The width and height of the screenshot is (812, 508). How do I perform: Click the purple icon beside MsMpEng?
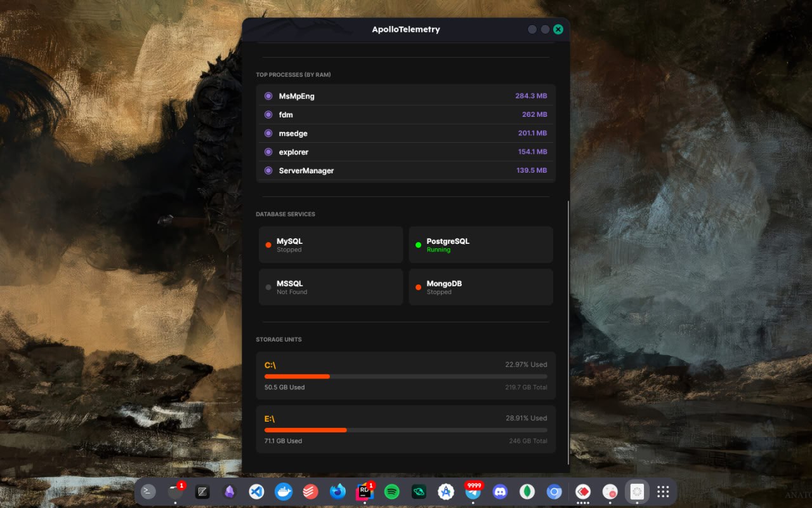268,96
